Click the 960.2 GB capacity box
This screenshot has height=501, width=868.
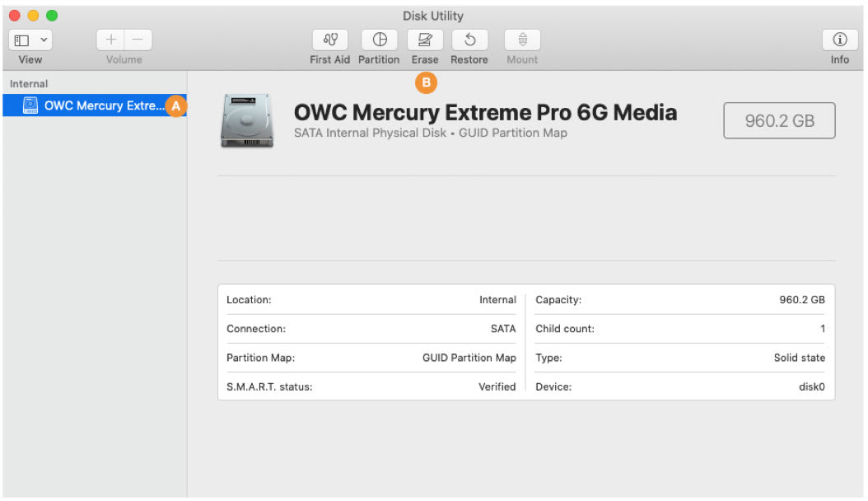[779, 121]
